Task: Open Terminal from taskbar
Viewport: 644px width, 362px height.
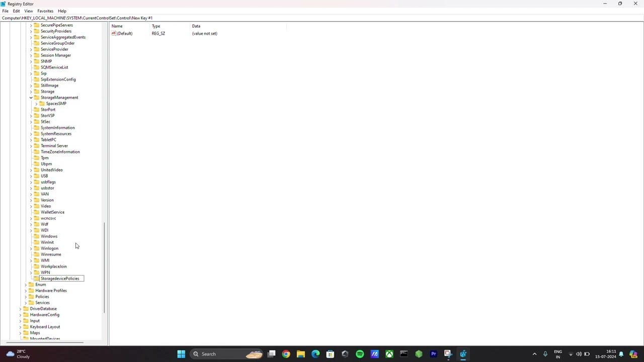Action: 404,354
